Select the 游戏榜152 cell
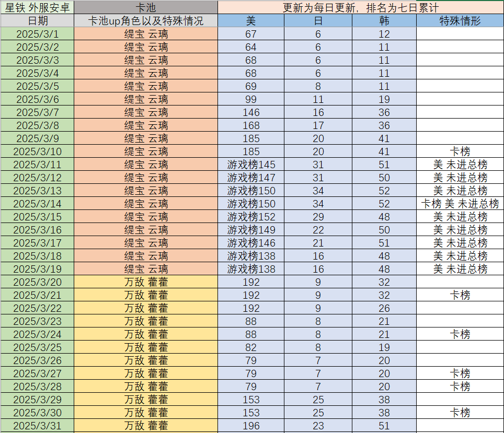The width and height of the screenshot is (504, 433). coord(251,217)
